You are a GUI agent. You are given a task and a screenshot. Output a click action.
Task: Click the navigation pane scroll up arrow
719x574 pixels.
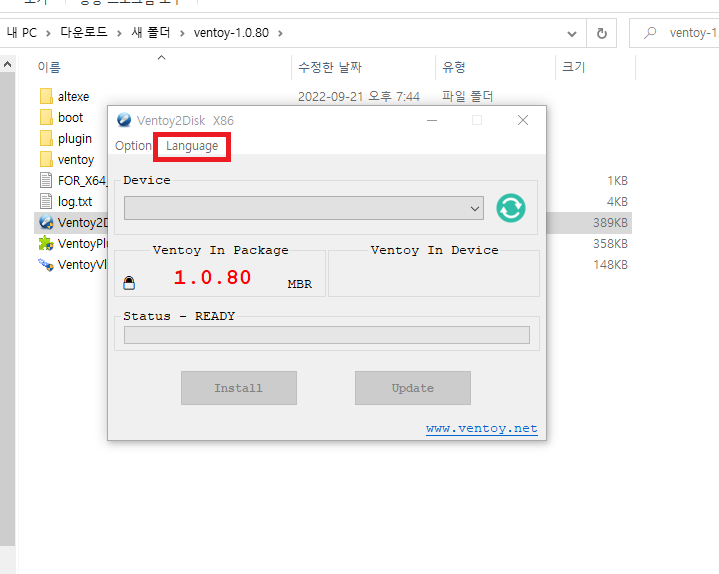point(7,65)
